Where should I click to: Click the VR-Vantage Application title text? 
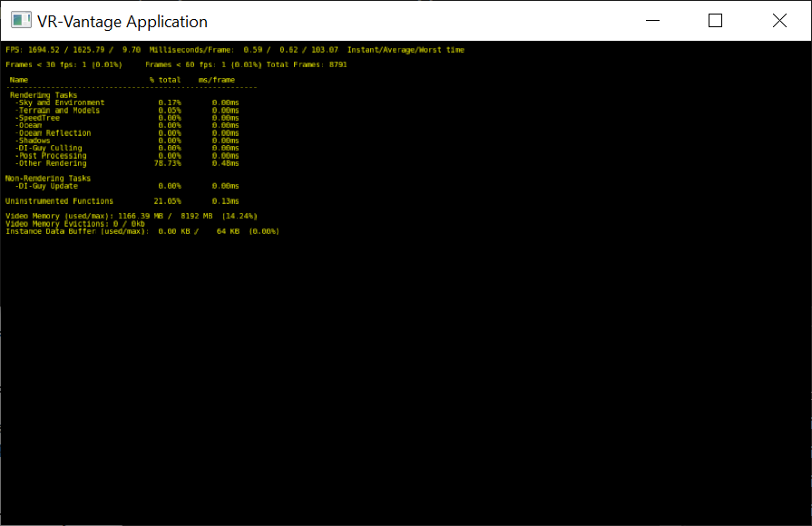coord(122,22)
